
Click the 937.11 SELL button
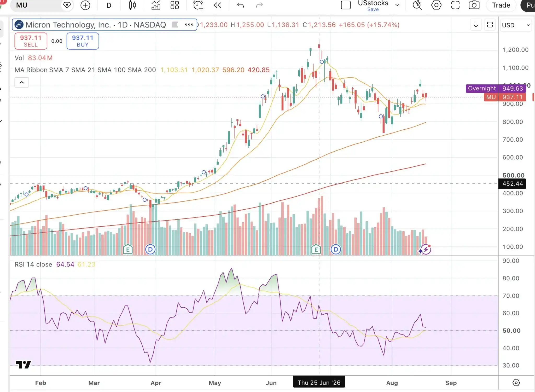31,41
